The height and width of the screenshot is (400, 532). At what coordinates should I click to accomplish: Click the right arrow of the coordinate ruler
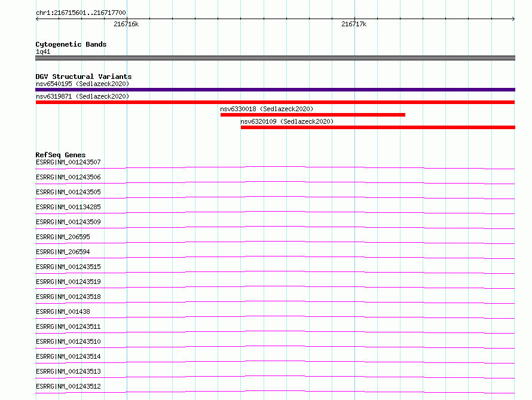tap(513, 19)
